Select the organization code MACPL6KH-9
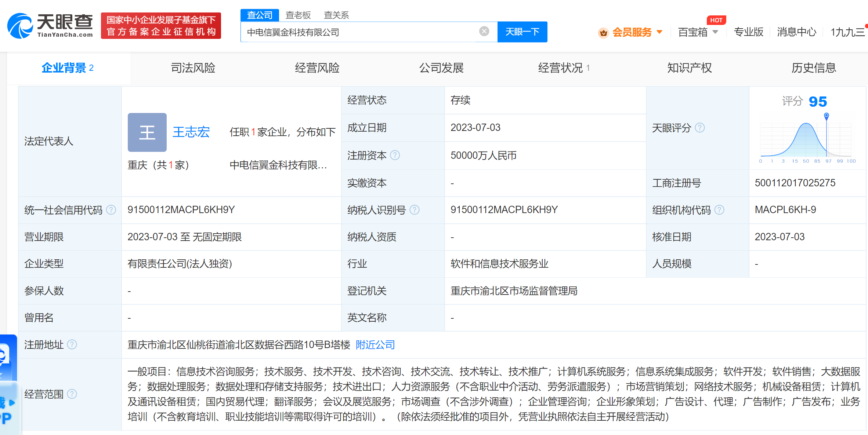Image resolution: width=868 pixels, height=435 pixels. [x=785, y=210]
